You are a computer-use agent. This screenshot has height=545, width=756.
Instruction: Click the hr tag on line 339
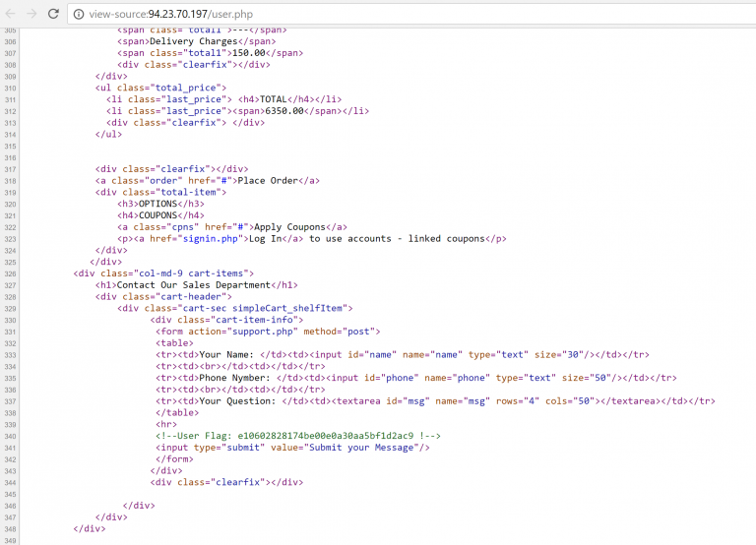point(166,424)
